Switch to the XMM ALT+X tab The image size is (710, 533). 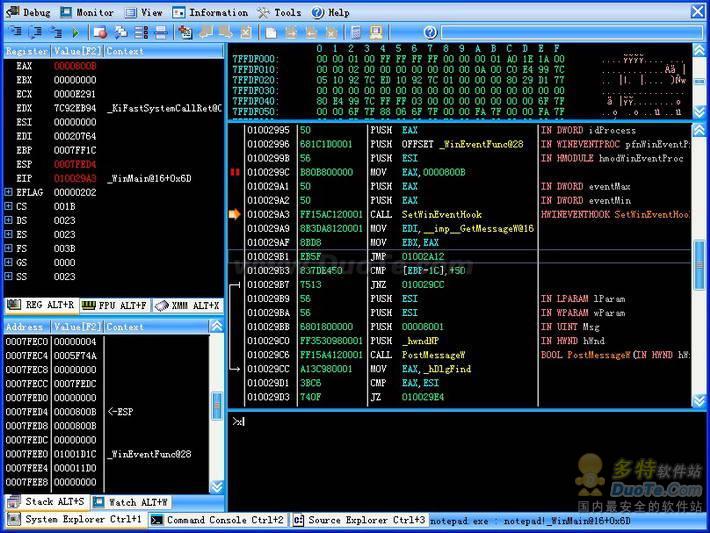tap(187, 306)
